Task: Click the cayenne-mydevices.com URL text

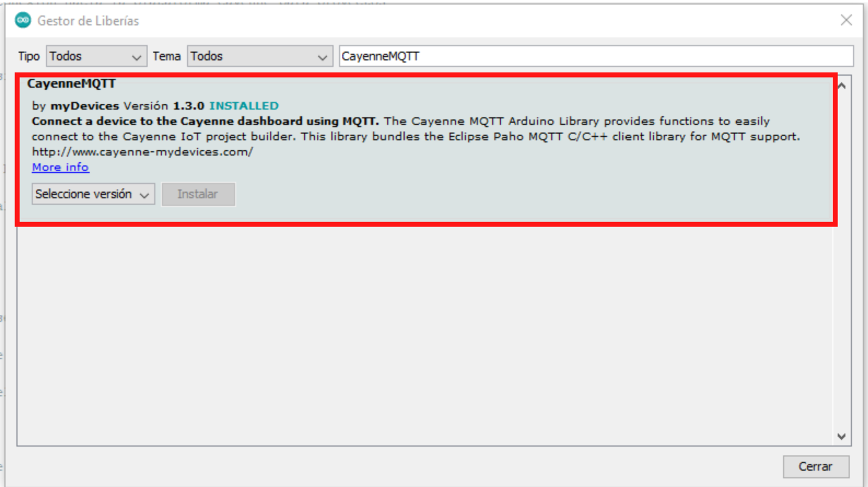Action: tap(142, 152)
